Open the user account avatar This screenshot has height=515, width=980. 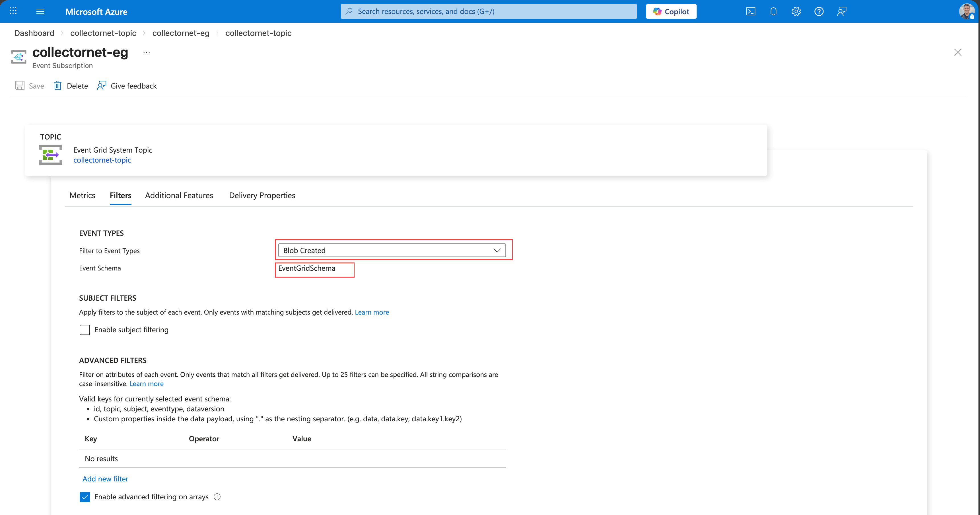[x=966, y=11]
